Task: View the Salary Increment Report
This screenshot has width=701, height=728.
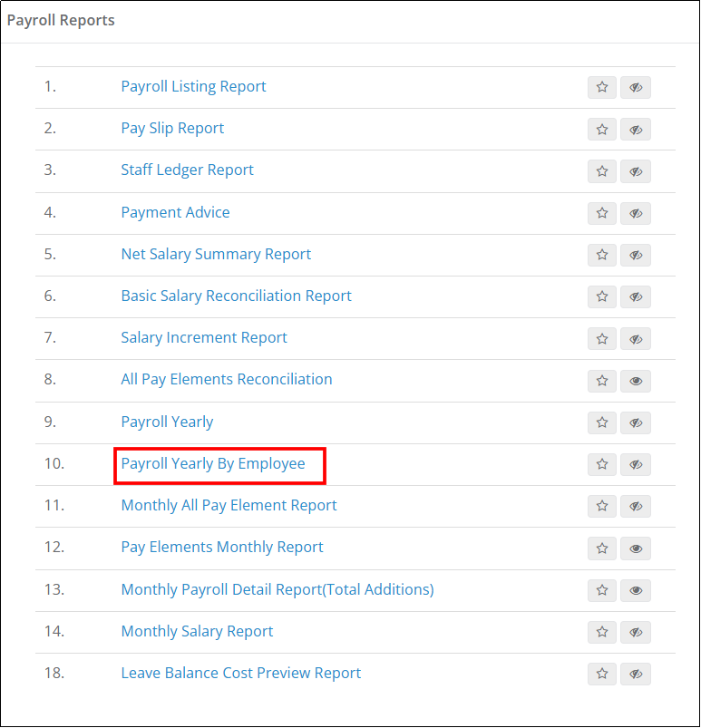Action: coord(204,338)
